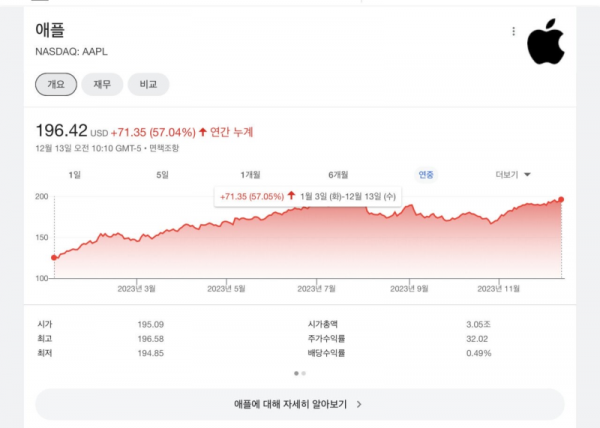Choose the 6개월 chart period
This screenshot has width=600, height=428.
pos(338,174)
